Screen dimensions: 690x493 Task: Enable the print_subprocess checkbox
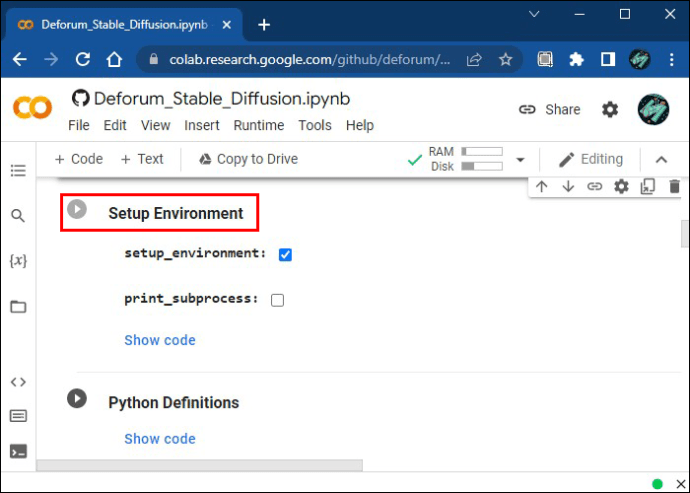(277, 300)
